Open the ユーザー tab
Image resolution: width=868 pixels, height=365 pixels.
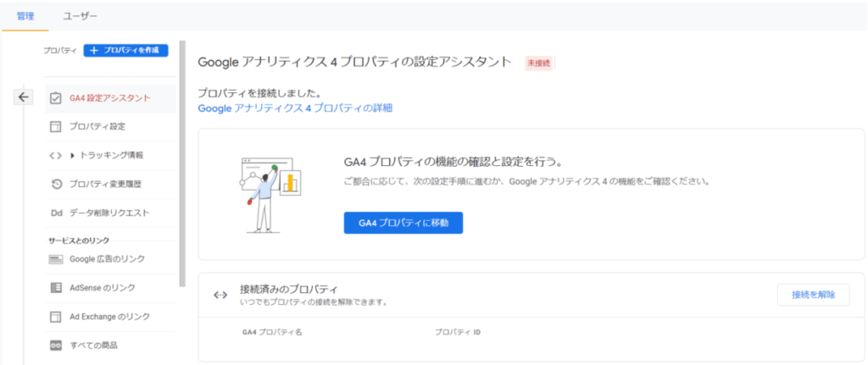tap(80, 16)
